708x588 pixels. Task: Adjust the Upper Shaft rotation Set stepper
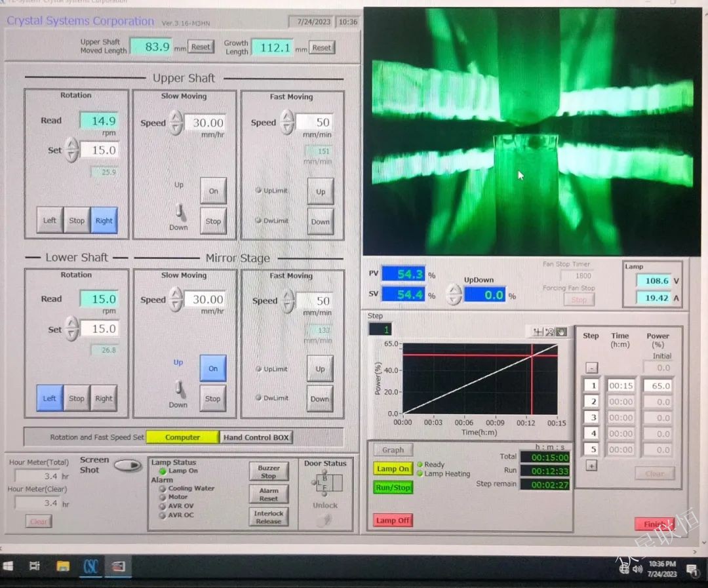(x=72, y=150)
